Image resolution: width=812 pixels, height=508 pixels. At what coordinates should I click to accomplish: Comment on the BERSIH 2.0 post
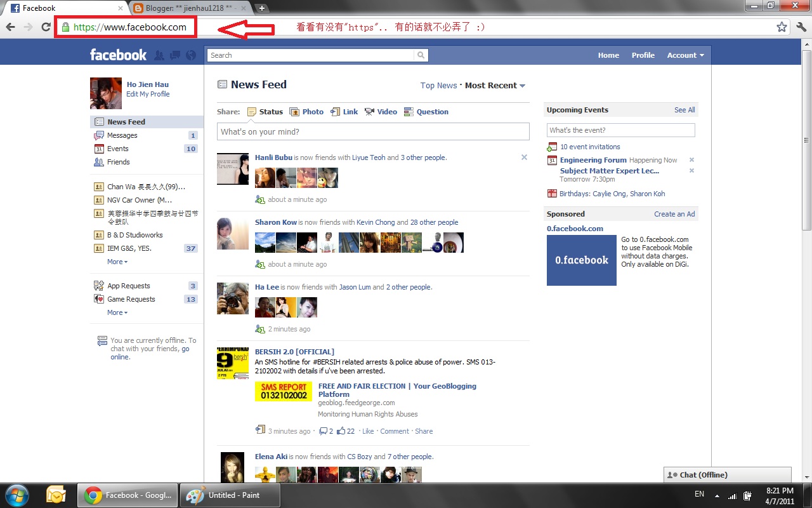tap(395, 431)
